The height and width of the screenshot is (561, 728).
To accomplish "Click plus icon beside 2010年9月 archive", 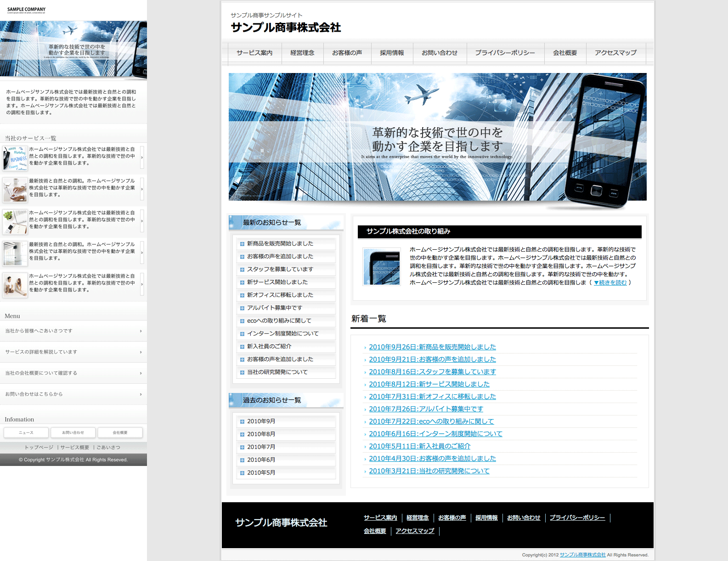I will click(x=242, y=421).
